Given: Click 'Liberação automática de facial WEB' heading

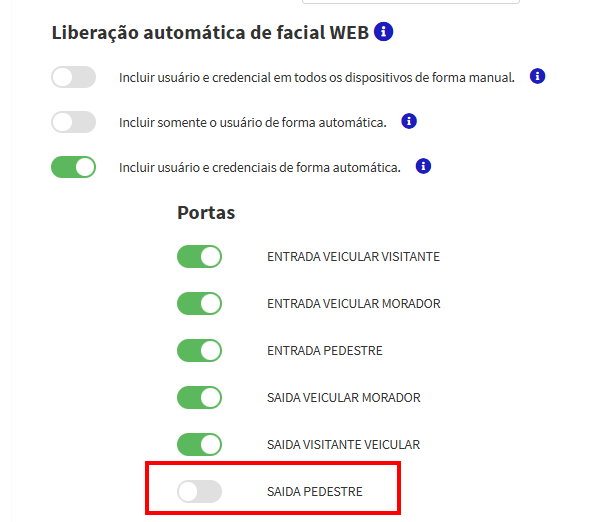Looking at the screenshot, I should [x=209, y=32].
